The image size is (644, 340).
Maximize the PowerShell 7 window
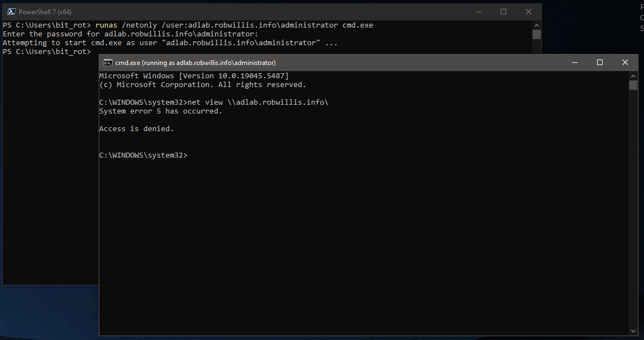coord(503,12)
